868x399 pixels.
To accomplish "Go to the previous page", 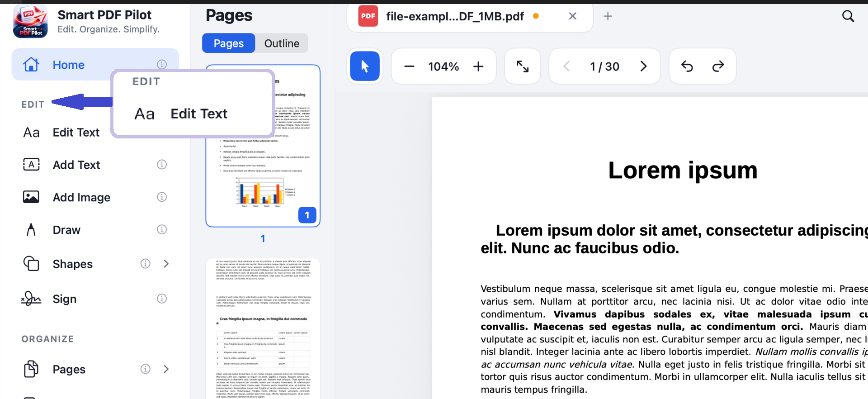I will (x=566, y=66).
